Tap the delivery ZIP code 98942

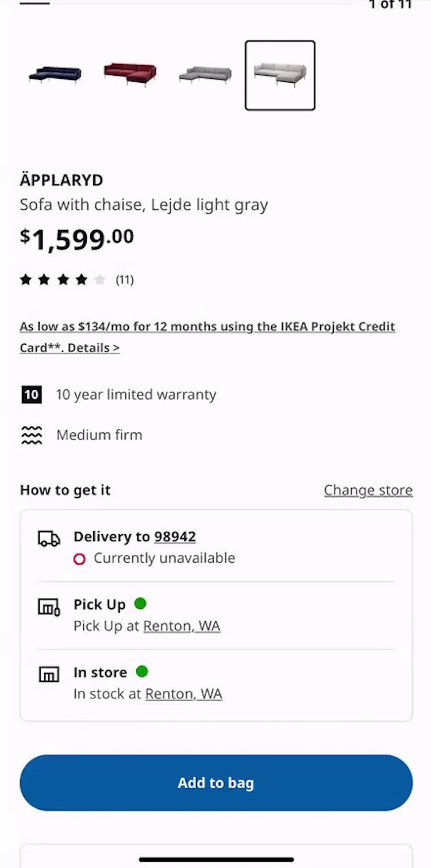tap(175, 537)
